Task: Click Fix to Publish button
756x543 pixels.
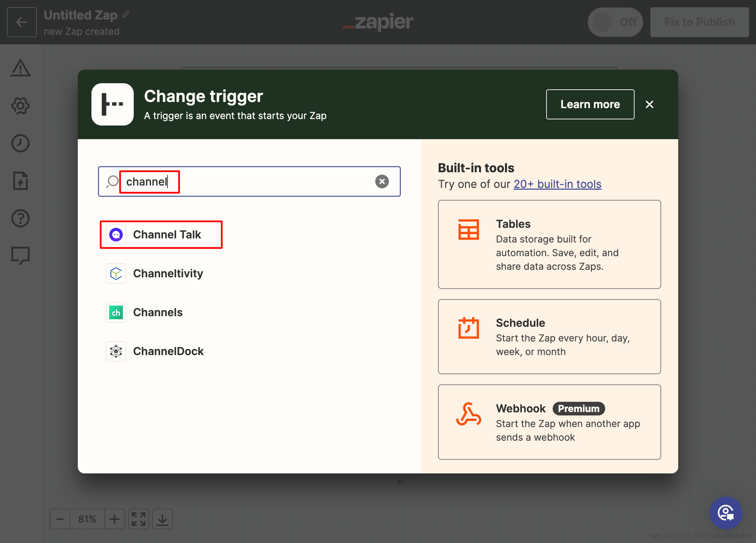Action: (699, 22)
